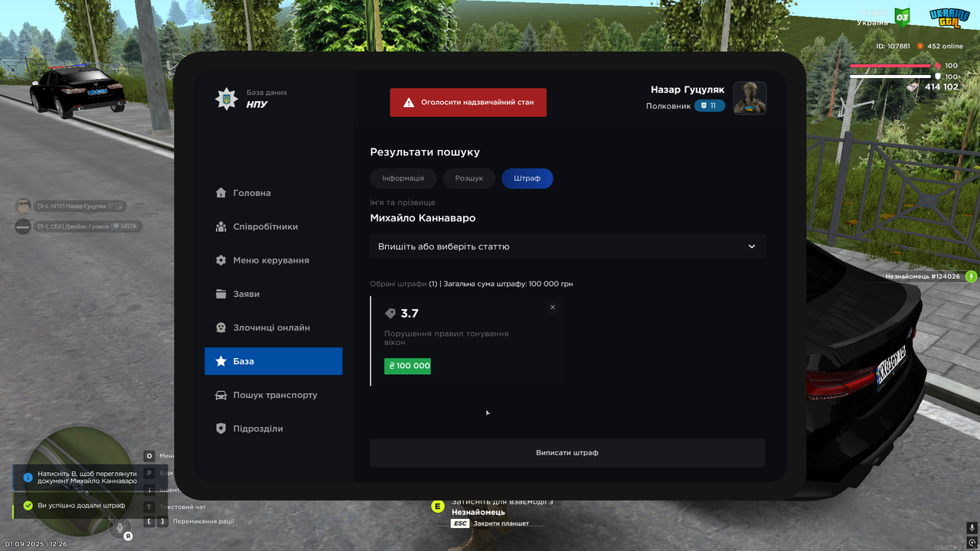Click the home icon beside Головна
The image size is (980, 551).
tap(221, 193)
